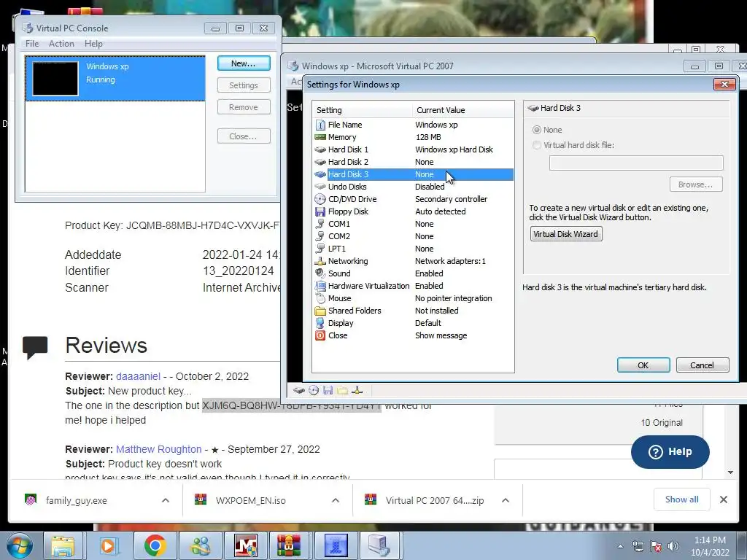Expand options chevron for WXPOEM_EN.iso download

[x=336, y=500]
